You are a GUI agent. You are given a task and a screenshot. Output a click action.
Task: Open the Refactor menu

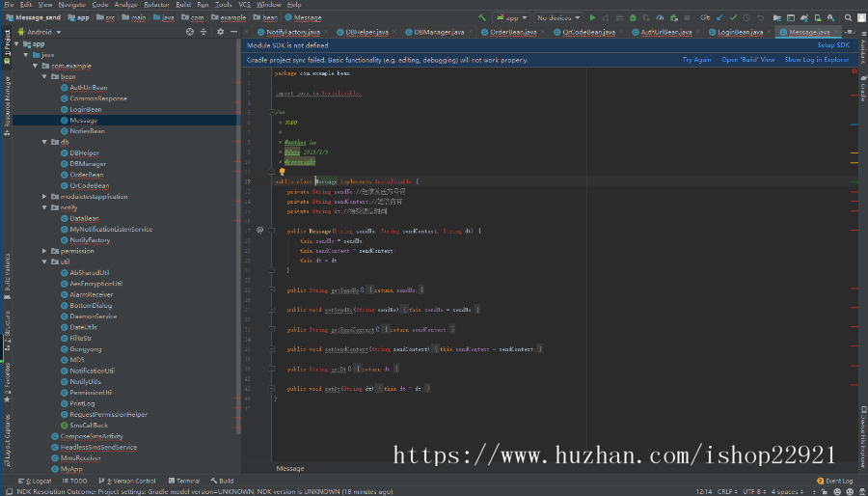pos(156,5)
